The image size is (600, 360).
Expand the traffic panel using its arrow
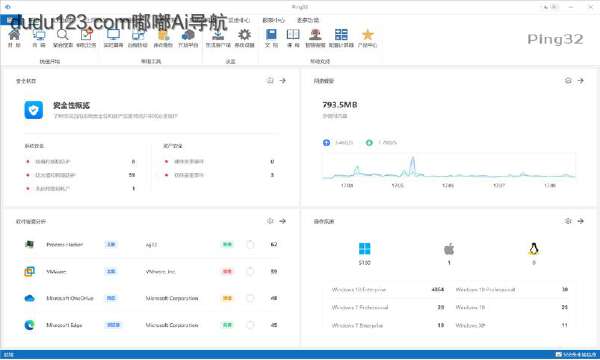pos(580,80)
